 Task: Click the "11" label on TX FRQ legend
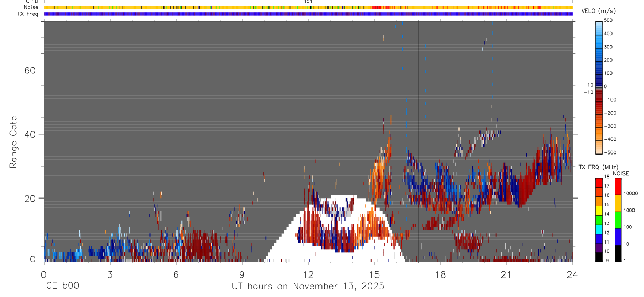[607, 242]
